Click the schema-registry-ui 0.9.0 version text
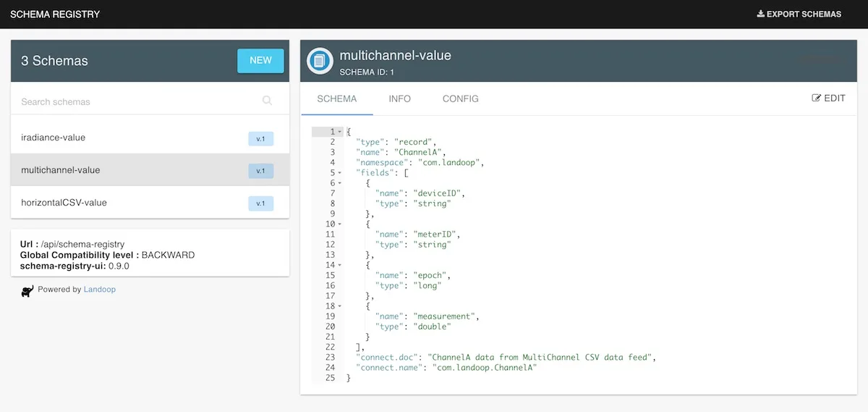868x412 pixels. tap(75, 266)
